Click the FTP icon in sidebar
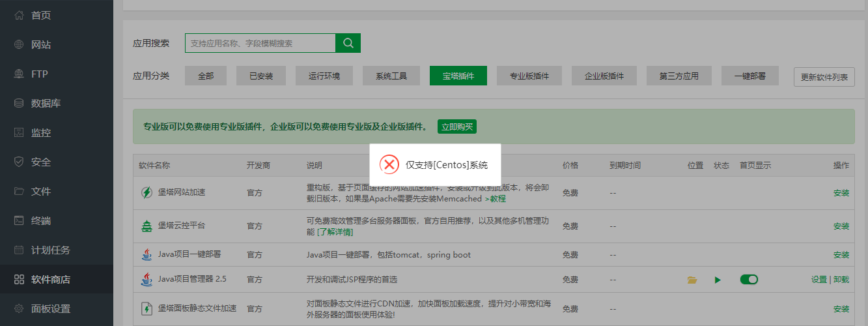The width and height of the screenshot is (868, 326). 19,74
